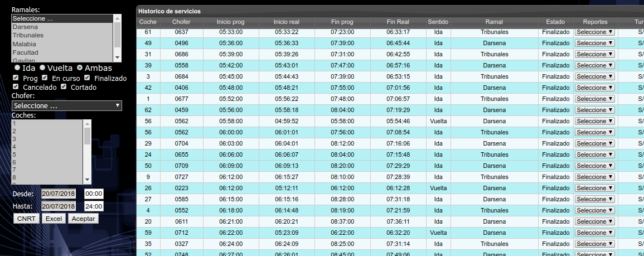The width and height of the screenshot is (644, 256).
Task: Sort by the Chofer column header
Action: (181, 22)
